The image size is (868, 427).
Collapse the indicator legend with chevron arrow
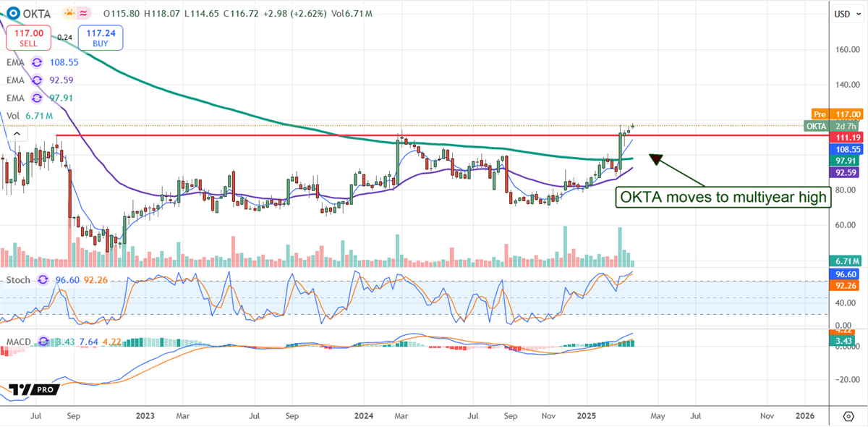[17, 134]
